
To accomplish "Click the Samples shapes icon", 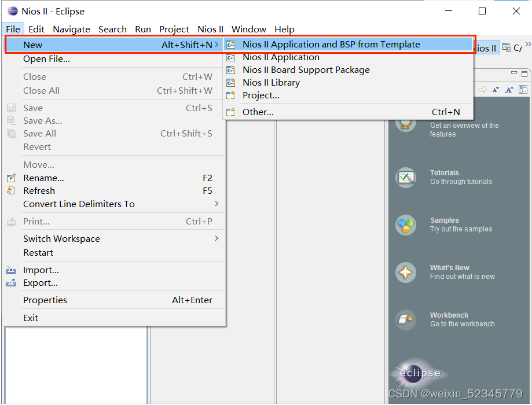I will point(406,225).
